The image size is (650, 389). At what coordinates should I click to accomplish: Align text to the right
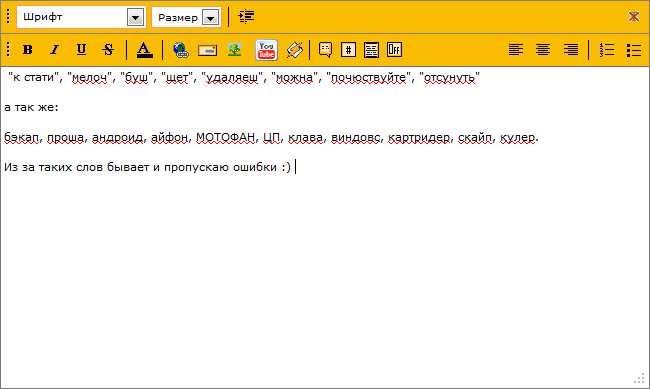[571, 50]
